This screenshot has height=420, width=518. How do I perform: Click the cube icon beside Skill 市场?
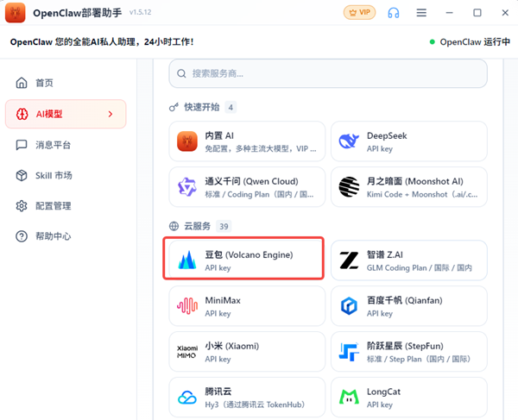tap(22, 175)
